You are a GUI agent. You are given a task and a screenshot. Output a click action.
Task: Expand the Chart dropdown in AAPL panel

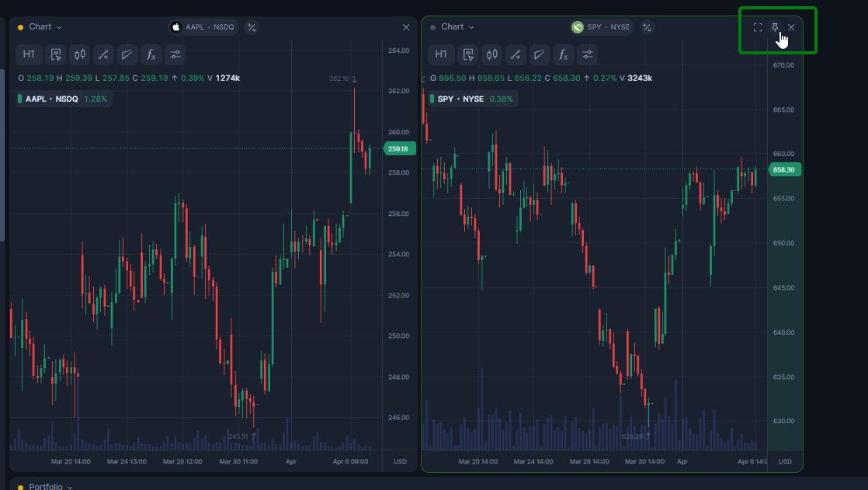click(45, 27)
